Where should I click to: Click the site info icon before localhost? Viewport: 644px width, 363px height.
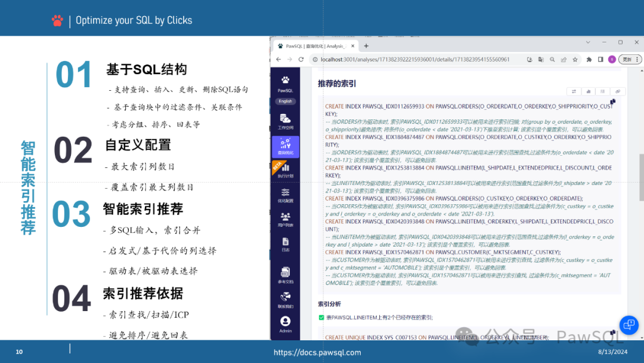pyautogui.click(x=315, y=59)
